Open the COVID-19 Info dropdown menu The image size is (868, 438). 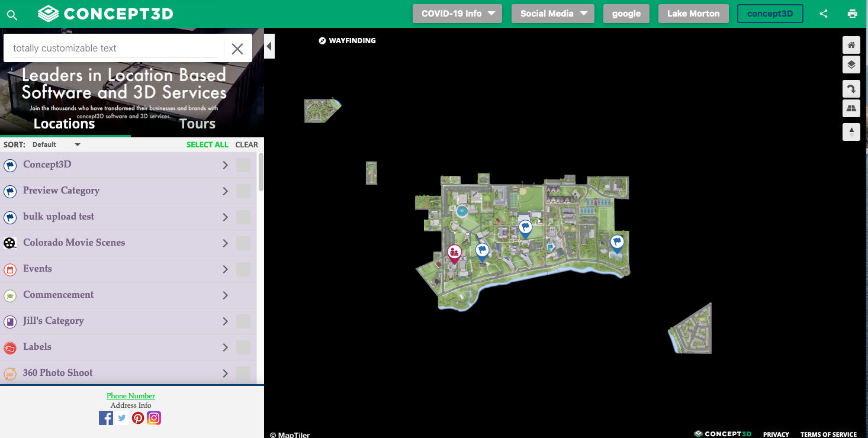pyautogui.click(x=457, y=14)
